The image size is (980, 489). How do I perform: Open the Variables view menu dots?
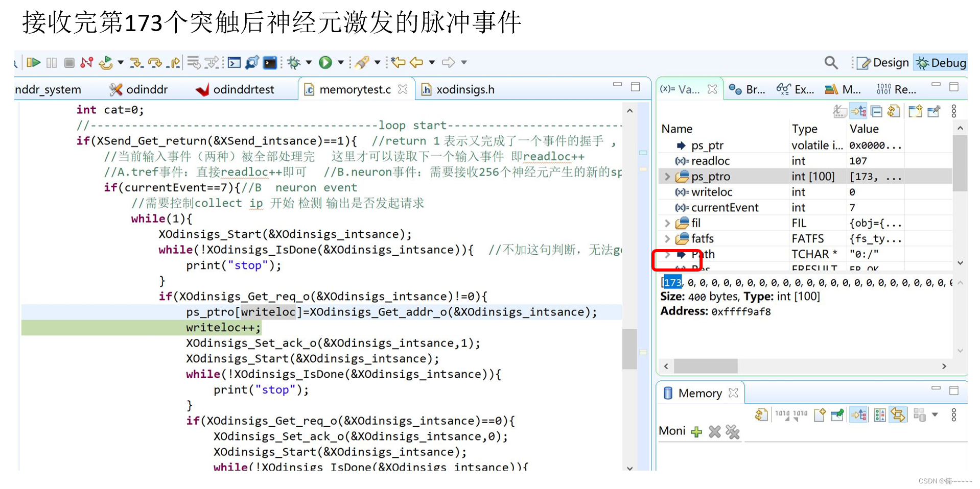tap(953, 111)
